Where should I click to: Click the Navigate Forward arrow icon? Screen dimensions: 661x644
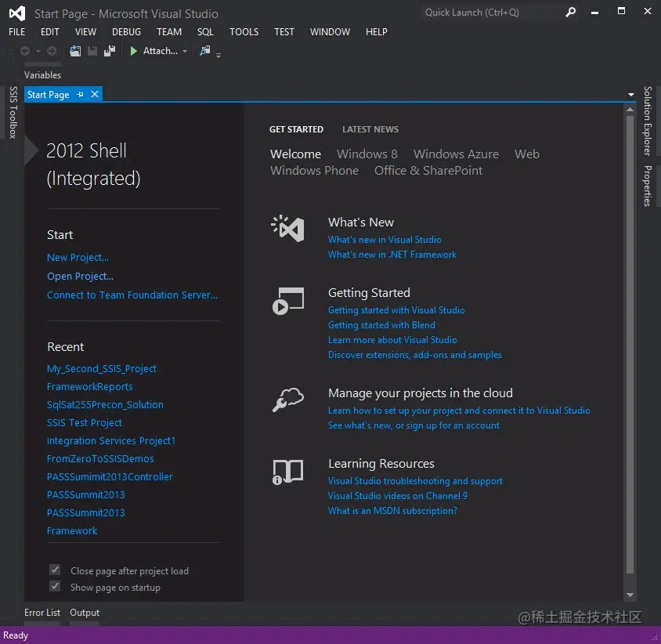coord(52,51)
